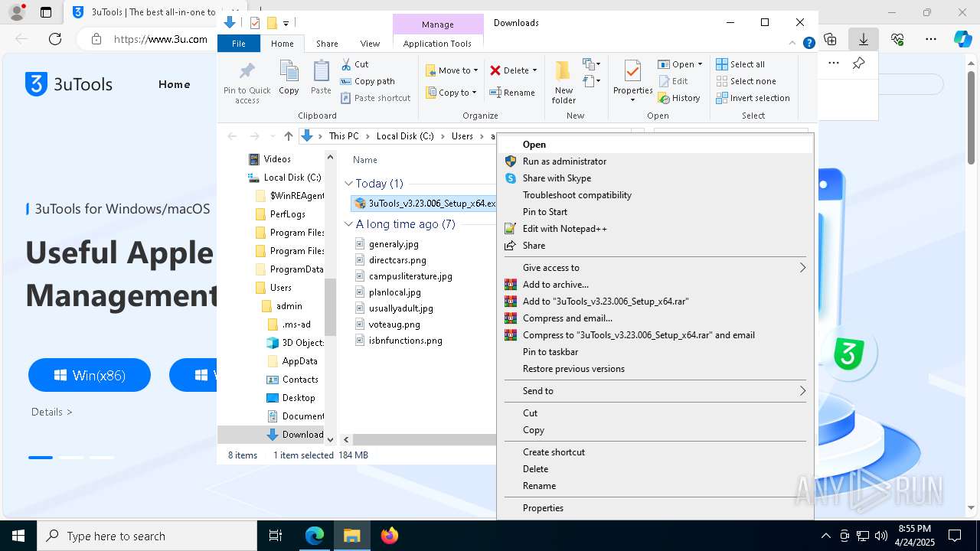980x551 pixels.
Task: Click the Delete ribbon button
Action: pyautogui.click(x=513, y=70)
